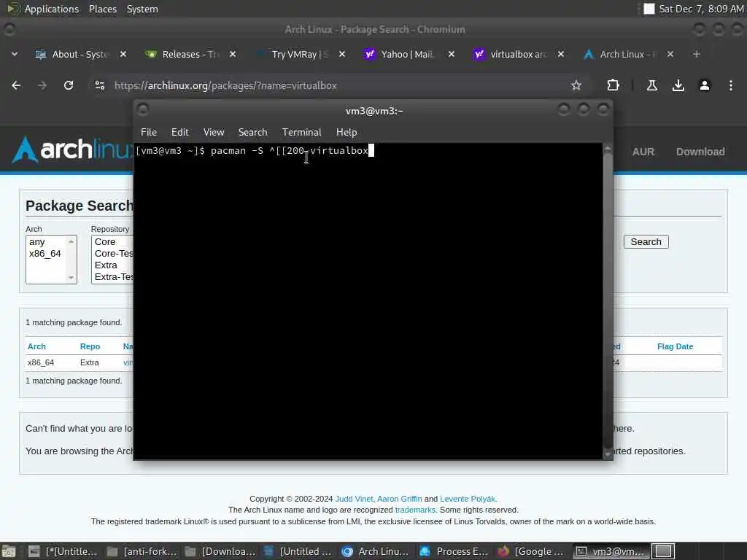Viewport: 747px width, 560px height.
Task: Open trademarks link in footer
Action: tap(415, 510)
